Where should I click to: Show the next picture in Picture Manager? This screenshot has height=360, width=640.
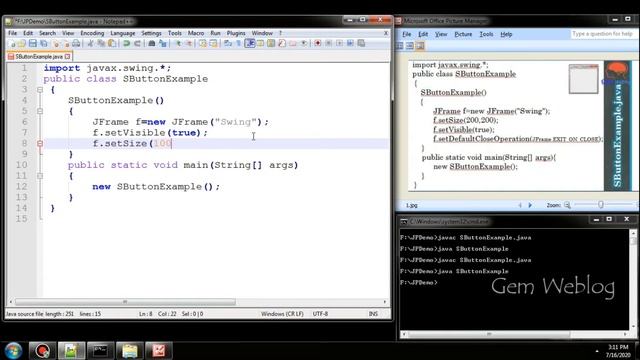(530, 205)
